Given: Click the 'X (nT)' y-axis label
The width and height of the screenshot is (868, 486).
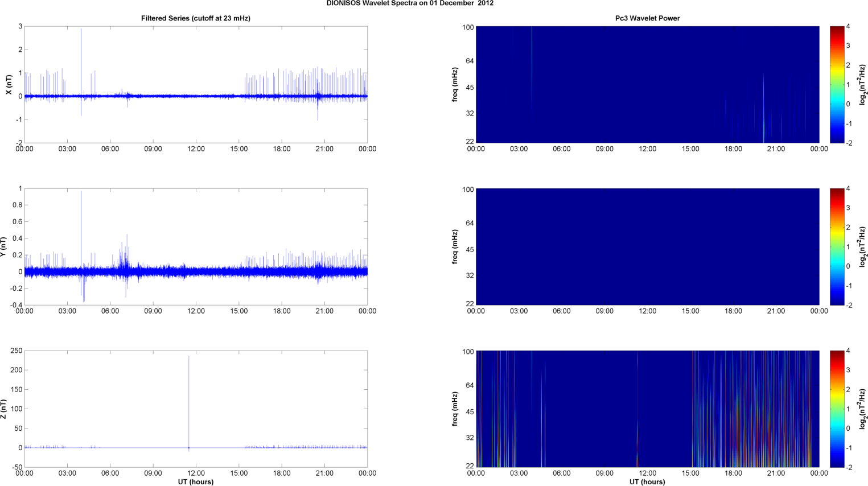Looking at the screenshot, I should click(9, 84).
